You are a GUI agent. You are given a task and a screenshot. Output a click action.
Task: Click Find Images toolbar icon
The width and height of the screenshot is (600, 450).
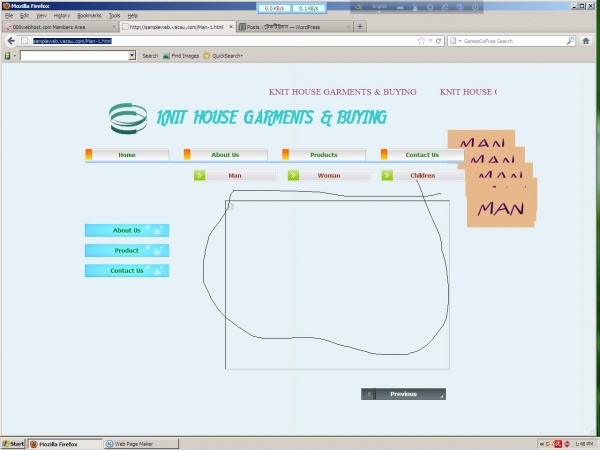tap(181, 56)
